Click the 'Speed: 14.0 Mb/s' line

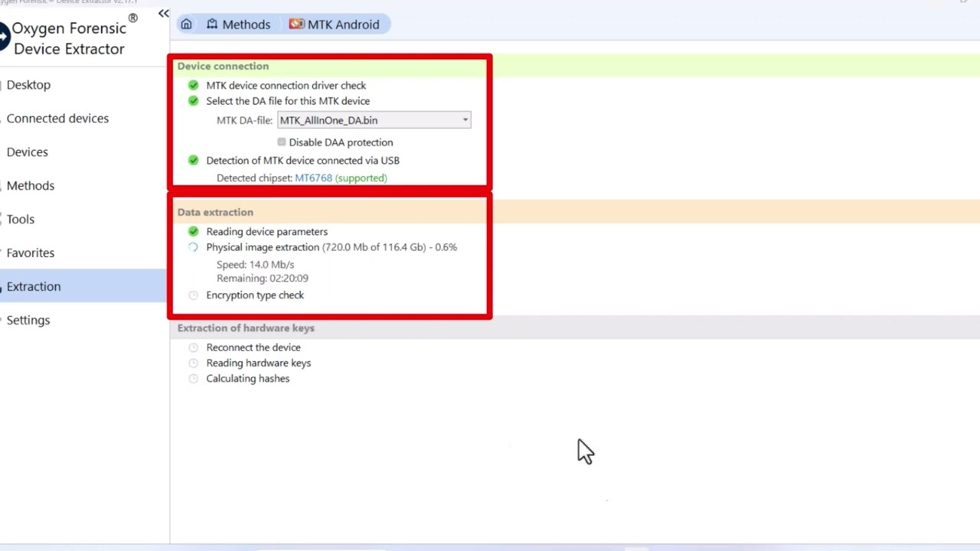[255, 265]
